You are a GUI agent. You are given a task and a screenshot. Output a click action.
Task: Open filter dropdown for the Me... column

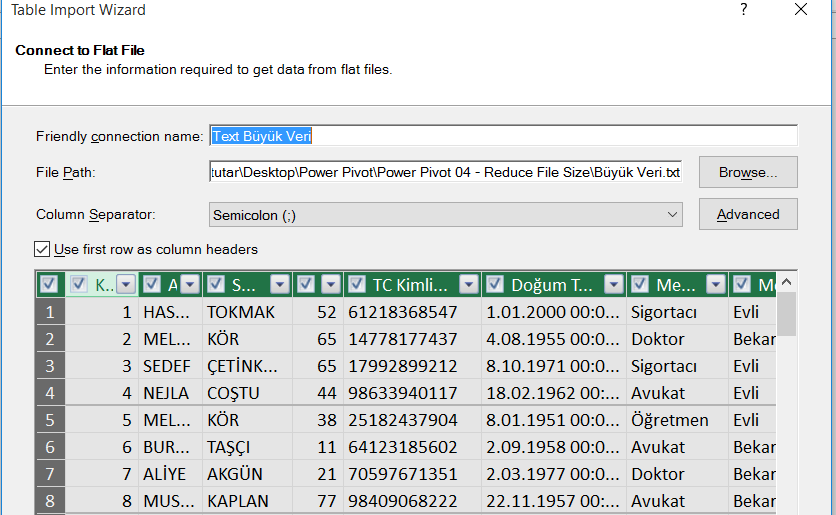(x=716, y=285)
